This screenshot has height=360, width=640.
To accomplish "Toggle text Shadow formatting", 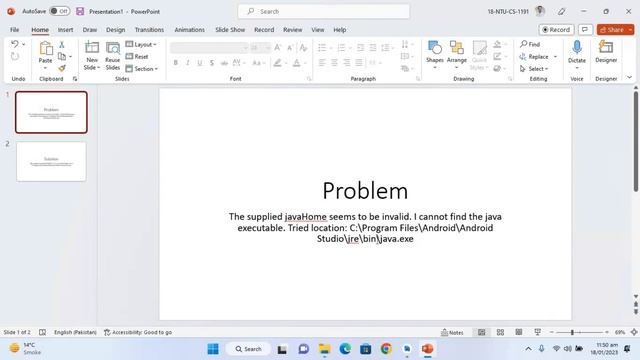I will (211, 63).
